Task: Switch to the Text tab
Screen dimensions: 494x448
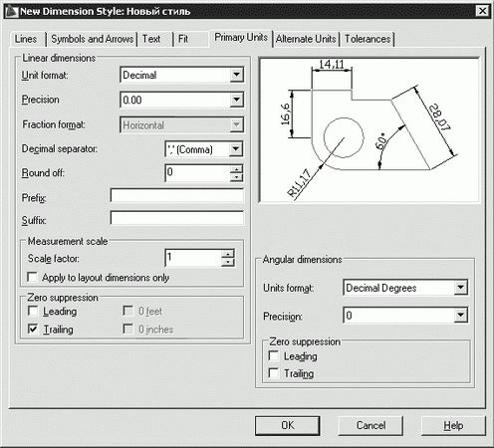Action: coord(155,39)
